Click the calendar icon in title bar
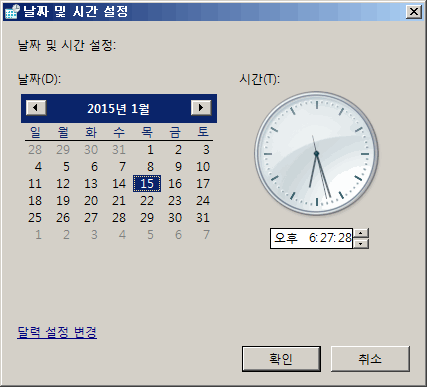 tap(12, 12)
